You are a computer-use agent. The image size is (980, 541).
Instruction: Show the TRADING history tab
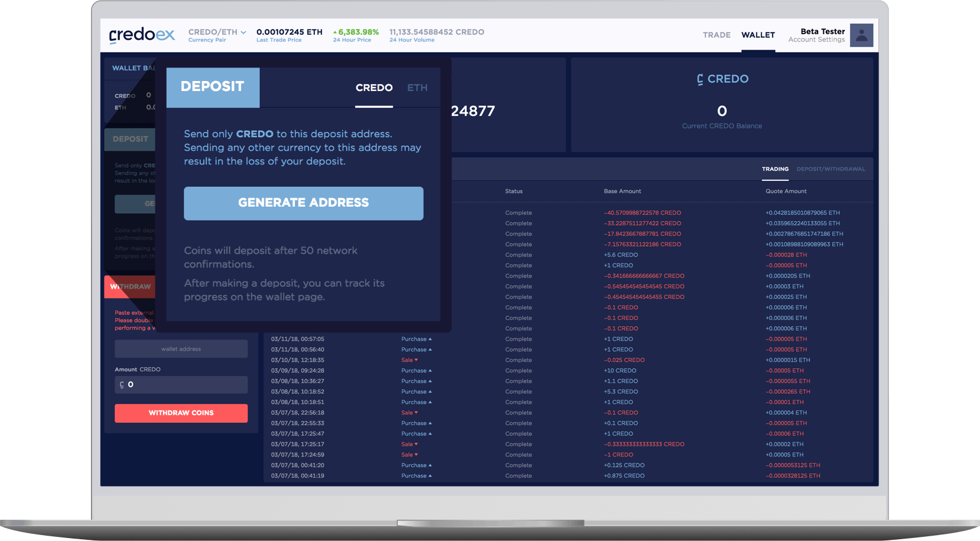click(x=775, y=169)
